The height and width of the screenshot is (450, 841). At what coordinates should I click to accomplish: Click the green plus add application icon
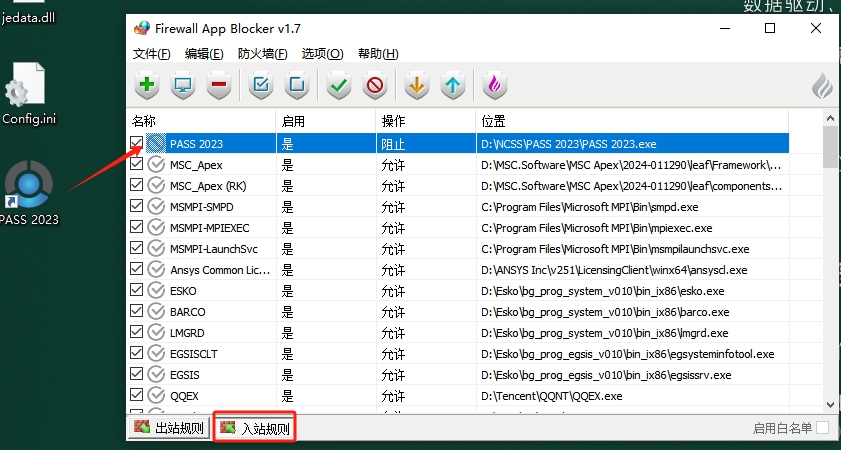click(x=147, y=85)
